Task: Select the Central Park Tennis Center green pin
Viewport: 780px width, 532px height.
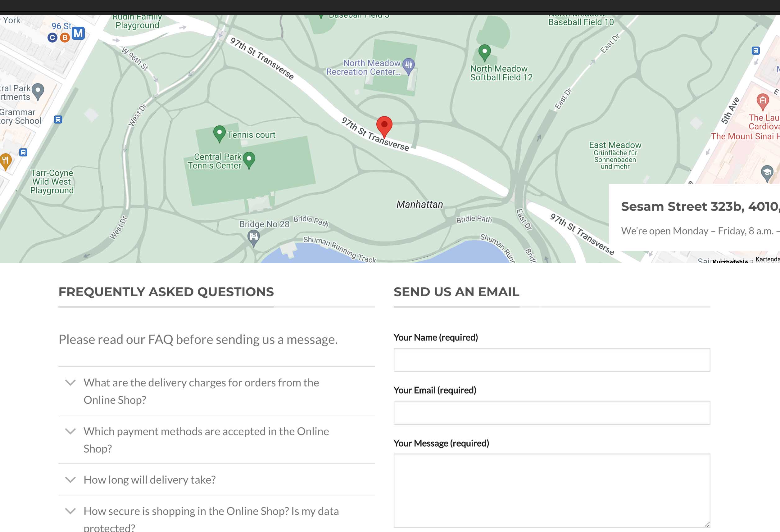Action: tap(249, 160)
